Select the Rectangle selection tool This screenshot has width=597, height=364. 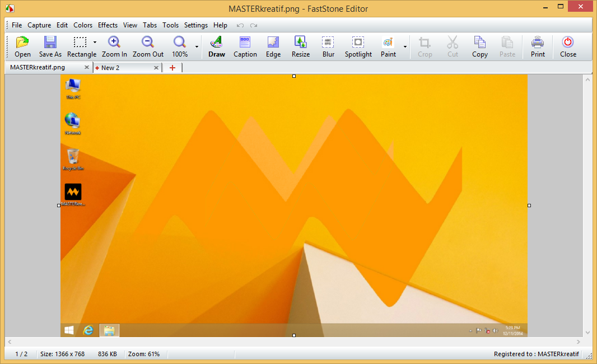coord(80,47)
